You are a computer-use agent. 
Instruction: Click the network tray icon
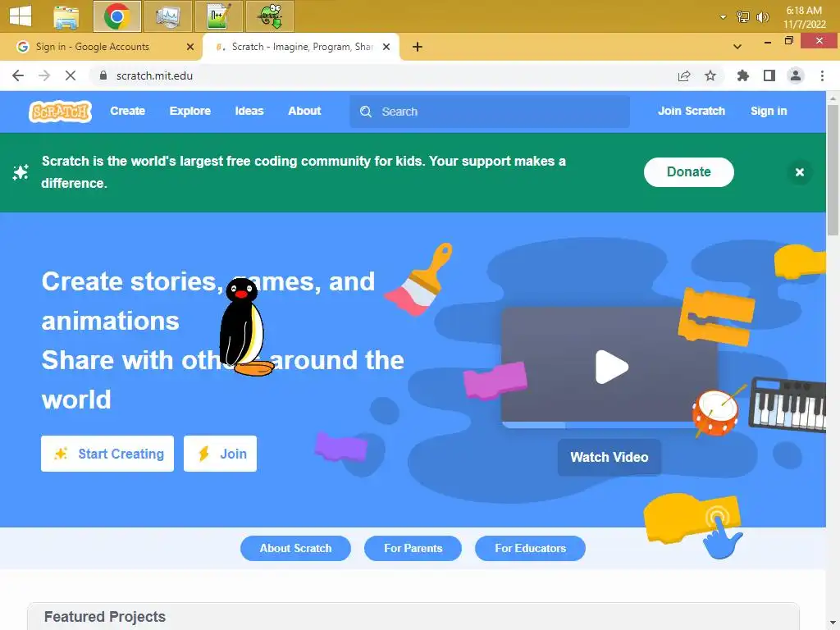pyautogui.click(x=742, y=17)
